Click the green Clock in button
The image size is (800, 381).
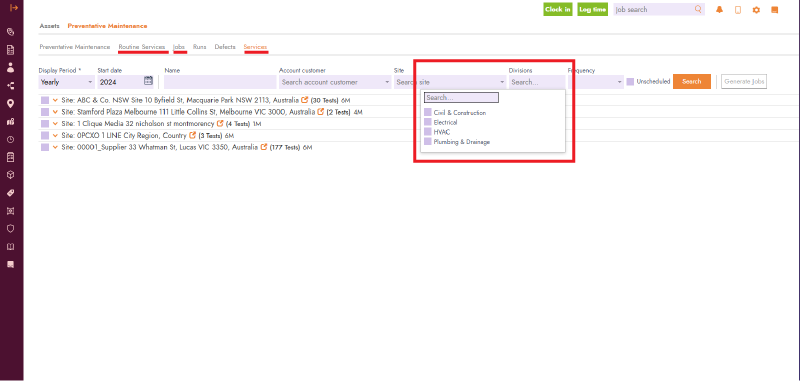click(558, 10)
